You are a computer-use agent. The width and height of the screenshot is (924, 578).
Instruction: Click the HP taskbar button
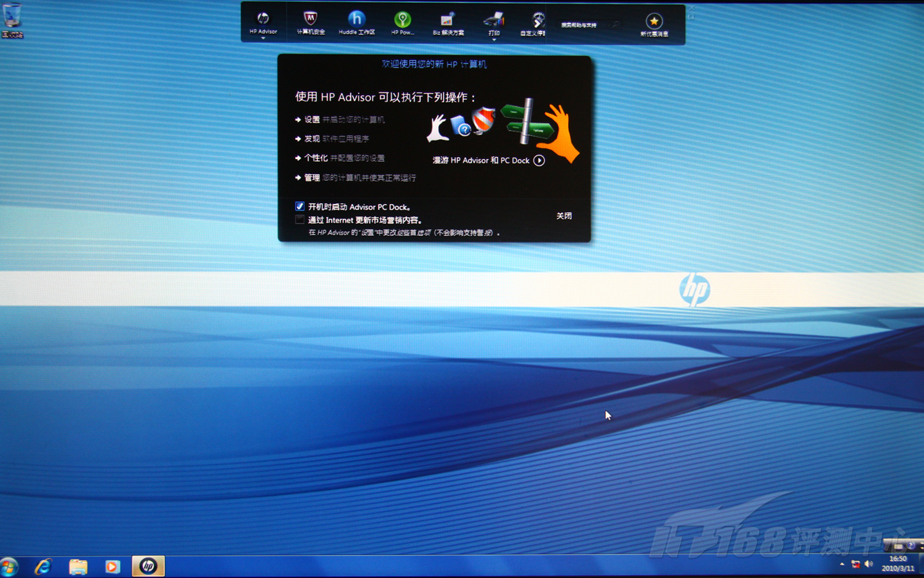tap(148, 566)
